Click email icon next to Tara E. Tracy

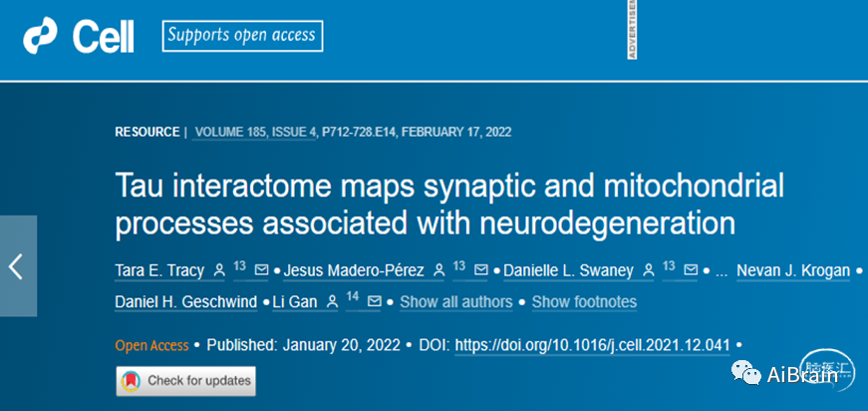point(262,270)
